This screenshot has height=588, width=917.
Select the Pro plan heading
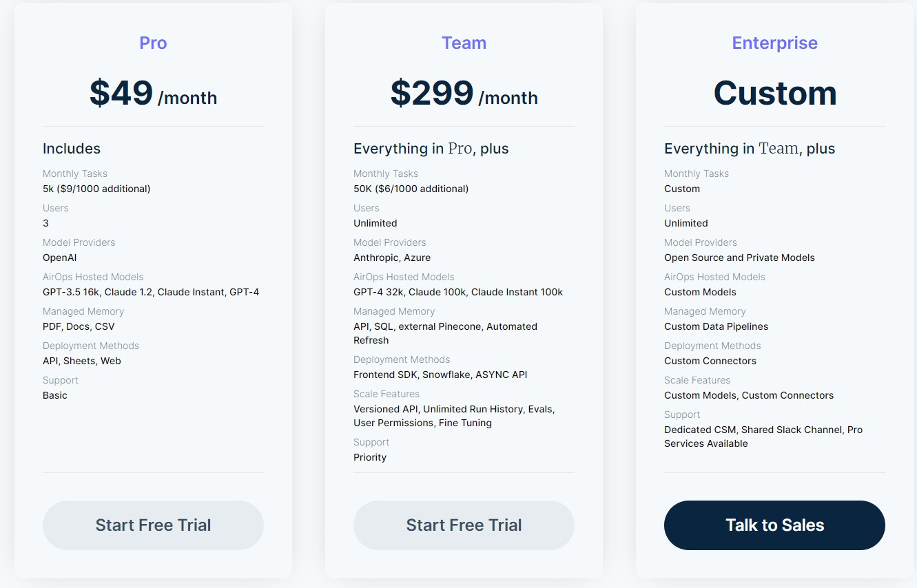153,43
